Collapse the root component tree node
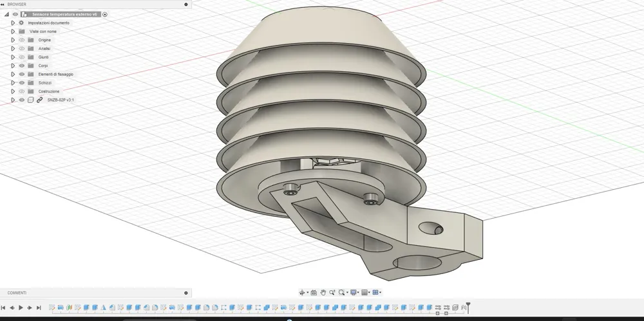This screenshot has height=321, width=644. click(x=6, y=14)
